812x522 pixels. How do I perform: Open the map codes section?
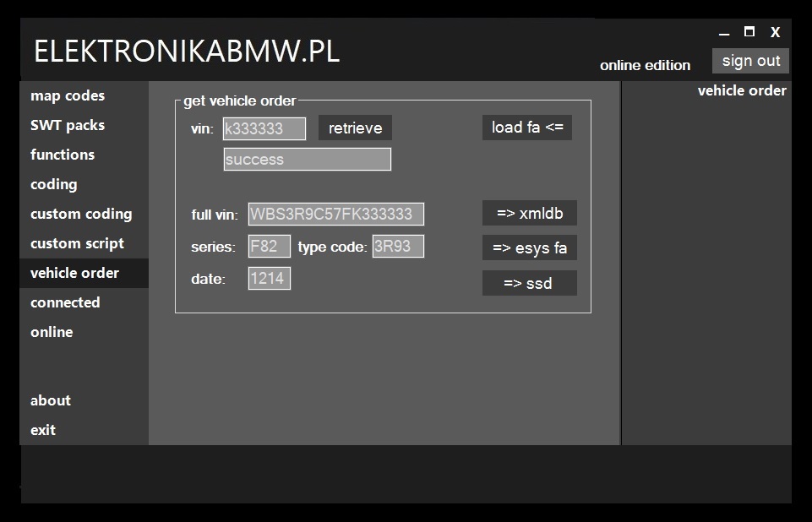point(68,95)
